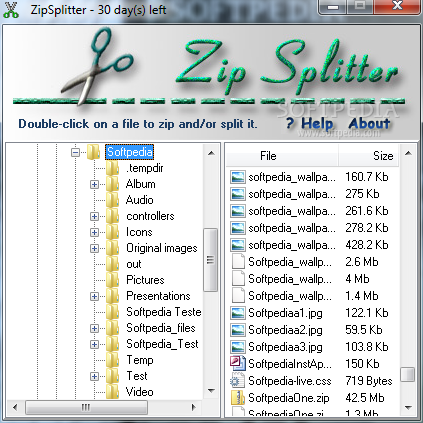Image resolution: width=423 pixels, height=423 pixels.
Task: Click the out folder icon
Action: [x=112, y=264]
